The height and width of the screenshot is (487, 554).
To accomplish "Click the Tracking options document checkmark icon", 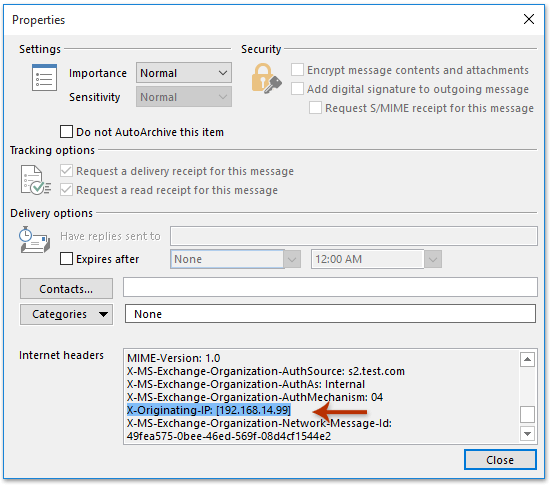I will pyautogui.click(x=35, y=180).
